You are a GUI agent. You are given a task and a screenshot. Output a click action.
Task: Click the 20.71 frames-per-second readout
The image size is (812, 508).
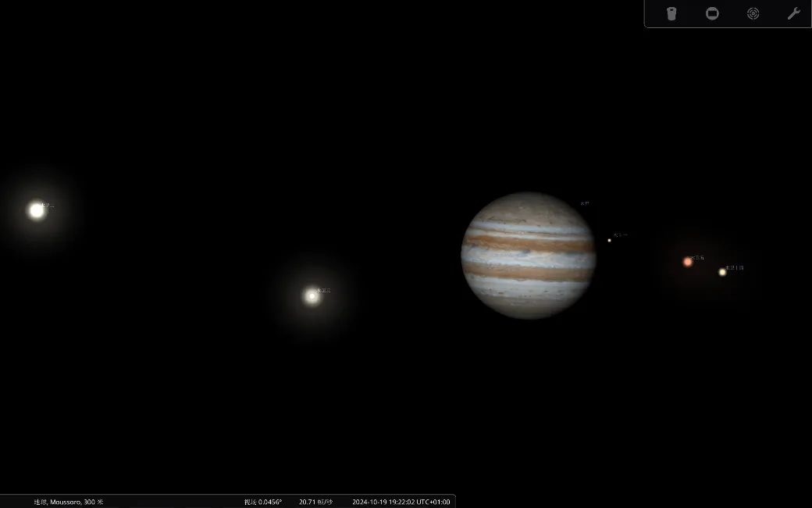[x=315, y=502]
